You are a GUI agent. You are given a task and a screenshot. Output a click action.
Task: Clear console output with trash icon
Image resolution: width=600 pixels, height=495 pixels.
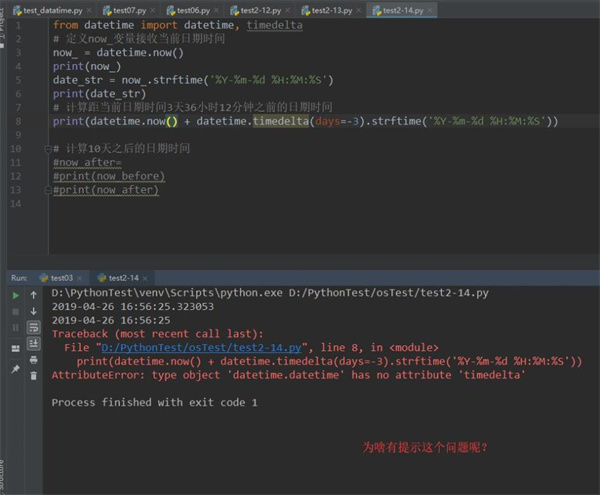(34, 376)
